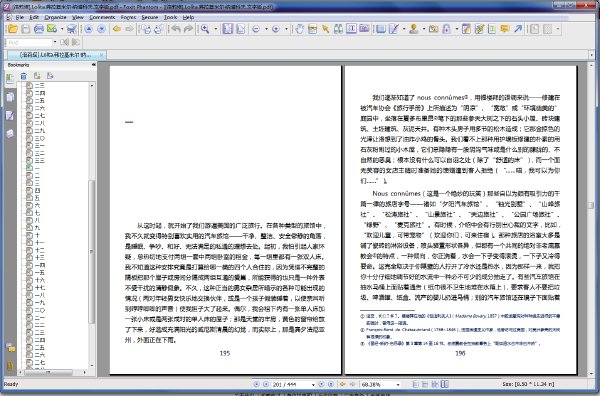Click the Zoom Out minus icon

(256, 29)
